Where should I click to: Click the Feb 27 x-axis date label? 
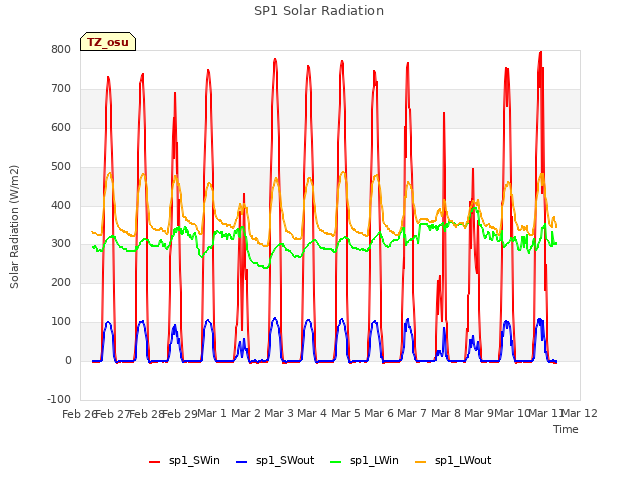(113, 414)
